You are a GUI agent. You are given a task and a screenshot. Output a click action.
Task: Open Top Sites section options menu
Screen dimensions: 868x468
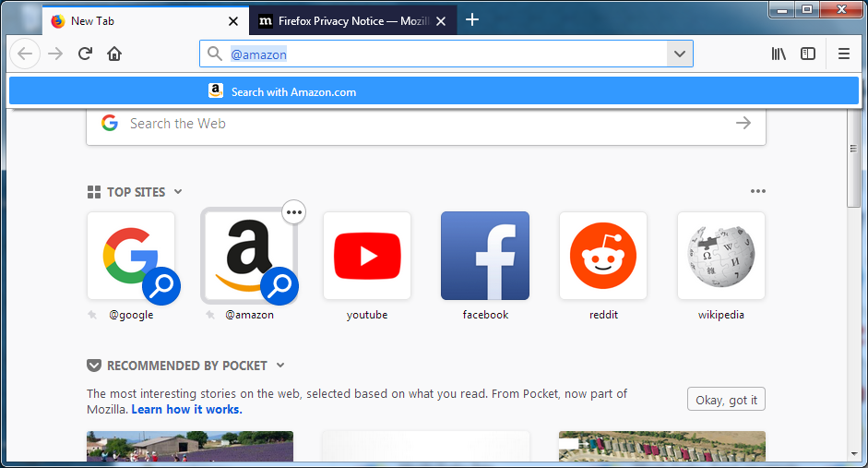[x=758, y=191]
